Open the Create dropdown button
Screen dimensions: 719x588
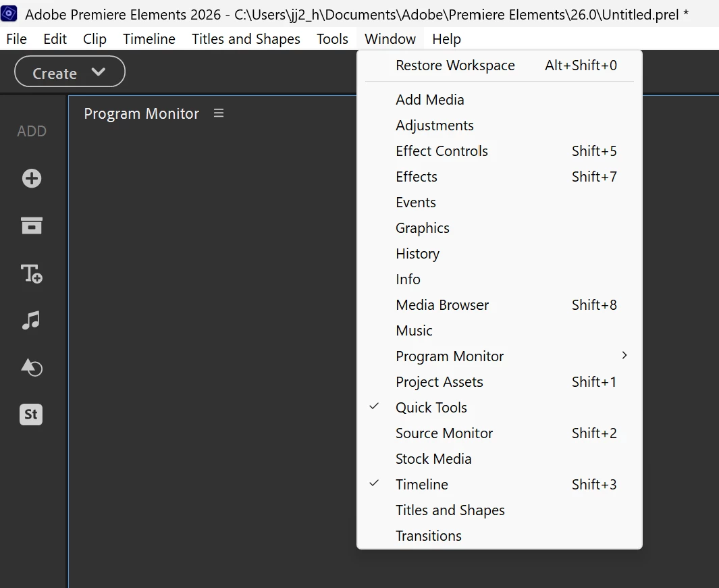pyautogui.click(x=70, y=72)
